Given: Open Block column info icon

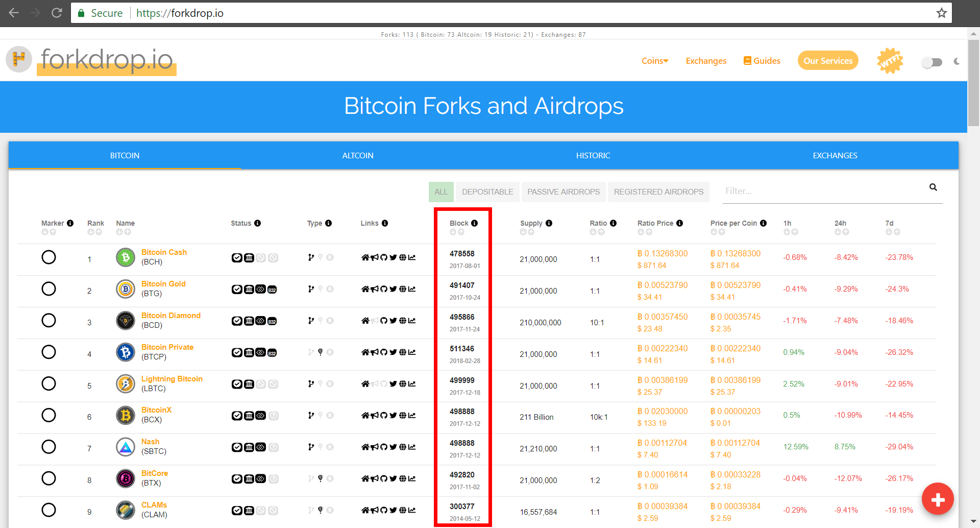Looking at the screenshot, I should (475, 223).
